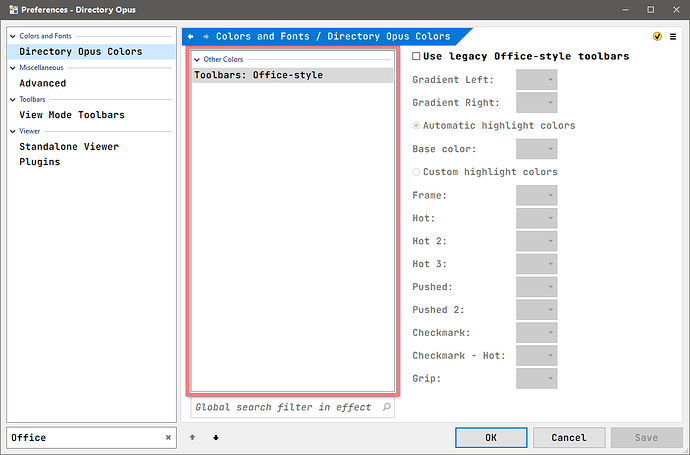Go back using the left arrow in header

tap(191, 37)
